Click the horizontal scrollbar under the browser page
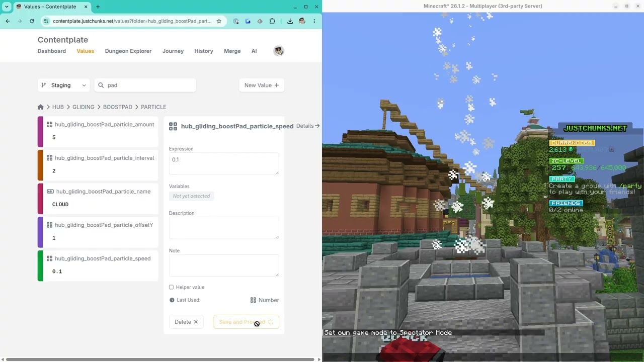The height and width of the screenshot is (362, 644). [x=161, y=359]
